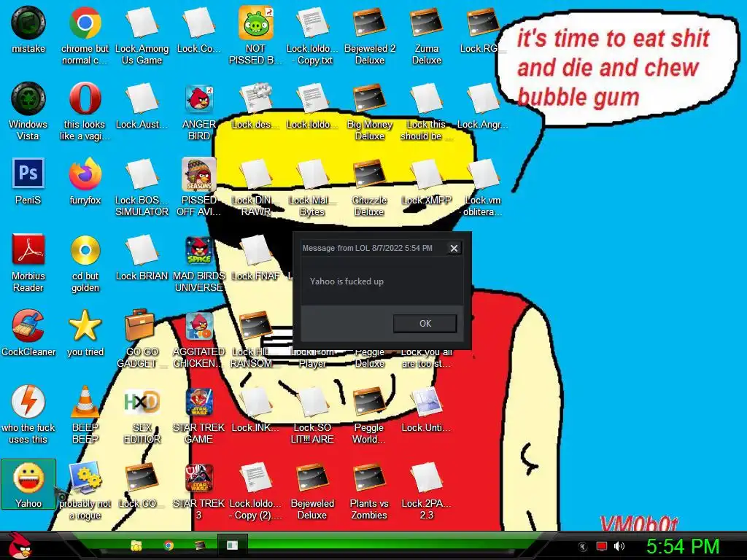Open CockCleaner icon
747x560 pixels.
28,332
